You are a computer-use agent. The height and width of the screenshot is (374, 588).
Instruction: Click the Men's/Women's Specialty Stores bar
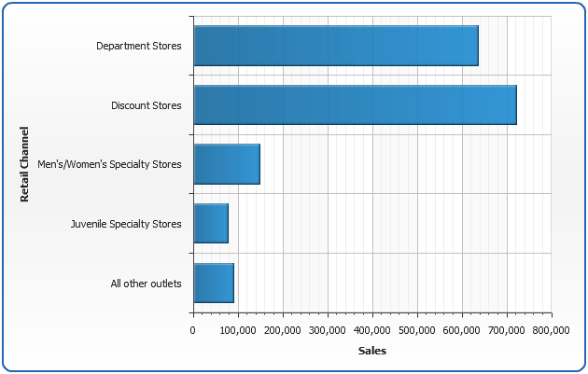tap(226, 164)
